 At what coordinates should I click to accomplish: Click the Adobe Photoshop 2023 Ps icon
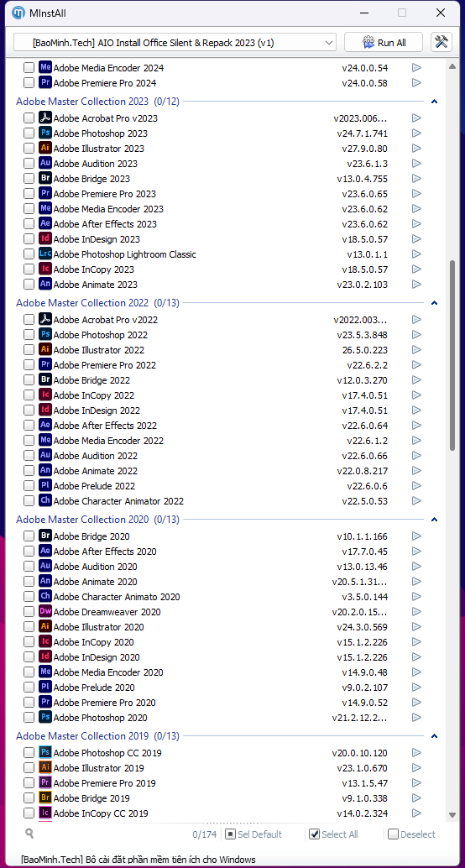(x=45, y=133)
